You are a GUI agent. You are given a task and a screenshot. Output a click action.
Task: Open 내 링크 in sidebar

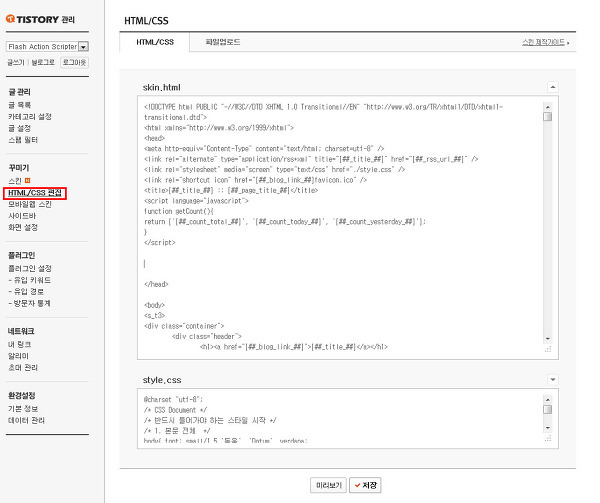(20, 344)
